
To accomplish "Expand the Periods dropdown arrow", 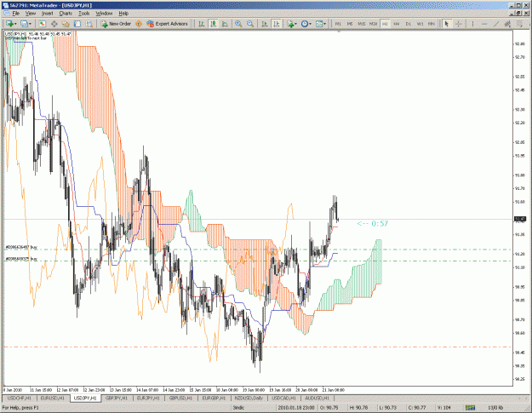I will click(311, 24).
